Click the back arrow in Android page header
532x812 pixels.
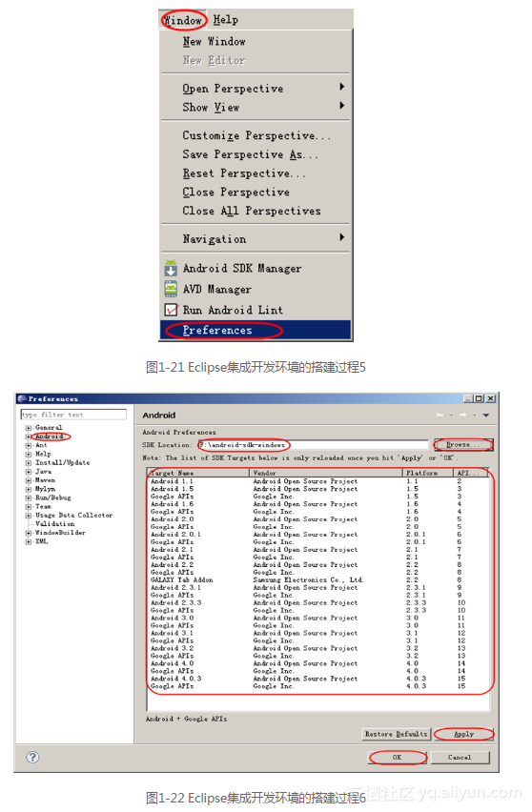tap(440, 415)
